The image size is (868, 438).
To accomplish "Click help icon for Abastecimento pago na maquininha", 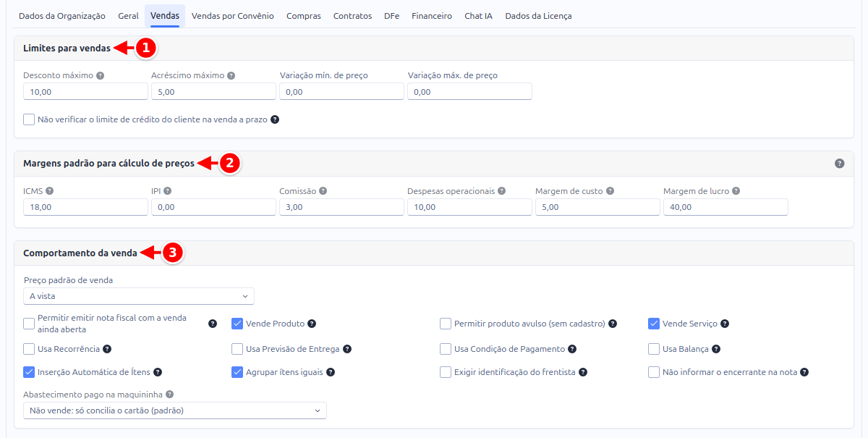I will pyautogui.click(x=170, y=395).
